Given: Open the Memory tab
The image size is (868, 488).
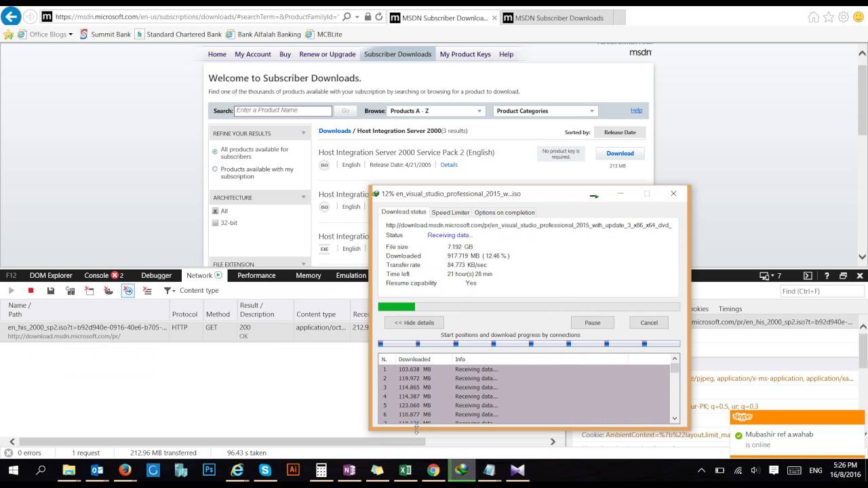Looking at the screenshot, I should 308,275.
